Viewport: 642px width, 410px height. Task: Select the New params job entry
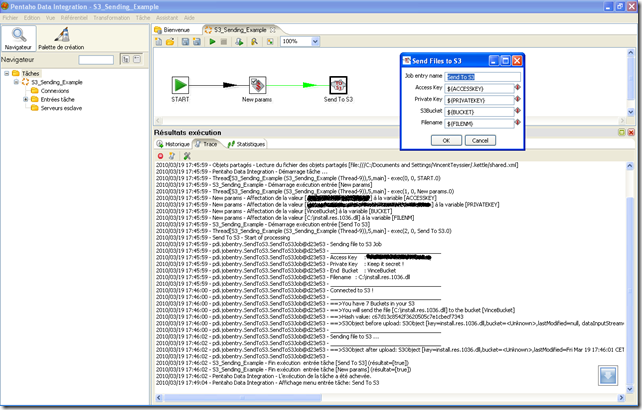pos(258,85)
